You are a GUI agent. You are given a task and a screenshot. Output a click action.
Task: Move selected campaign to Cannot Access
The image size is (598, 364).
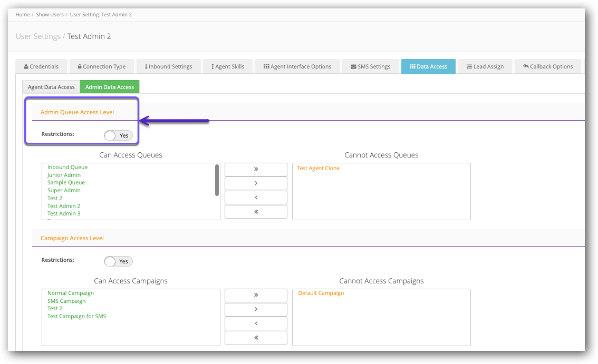coord(256,309)
